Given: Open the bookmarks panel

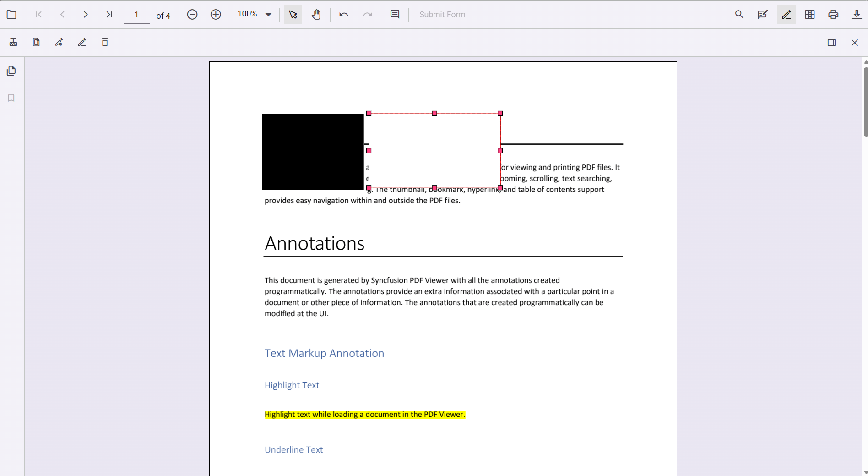Looking at the screenshot, I should click(x=11, y=98).
